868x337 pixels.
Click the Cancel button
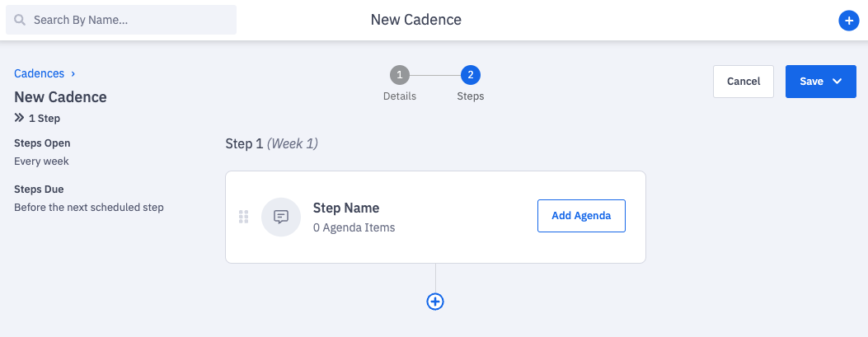click(744, 82)
